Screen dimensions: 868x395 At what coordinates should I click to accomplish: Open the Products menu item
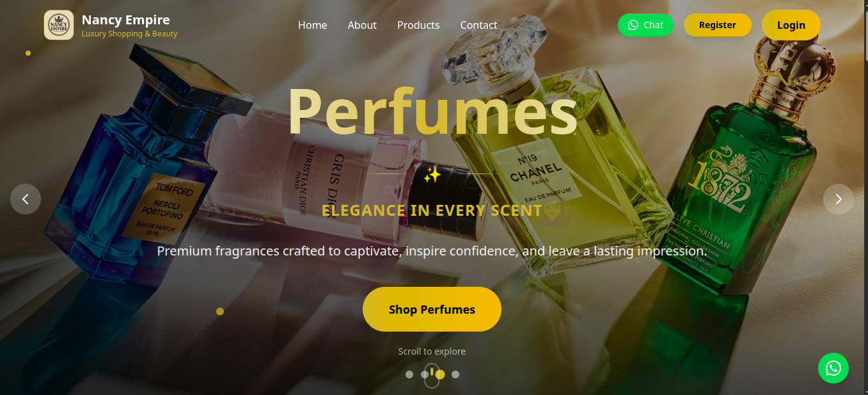coord(418,25)
